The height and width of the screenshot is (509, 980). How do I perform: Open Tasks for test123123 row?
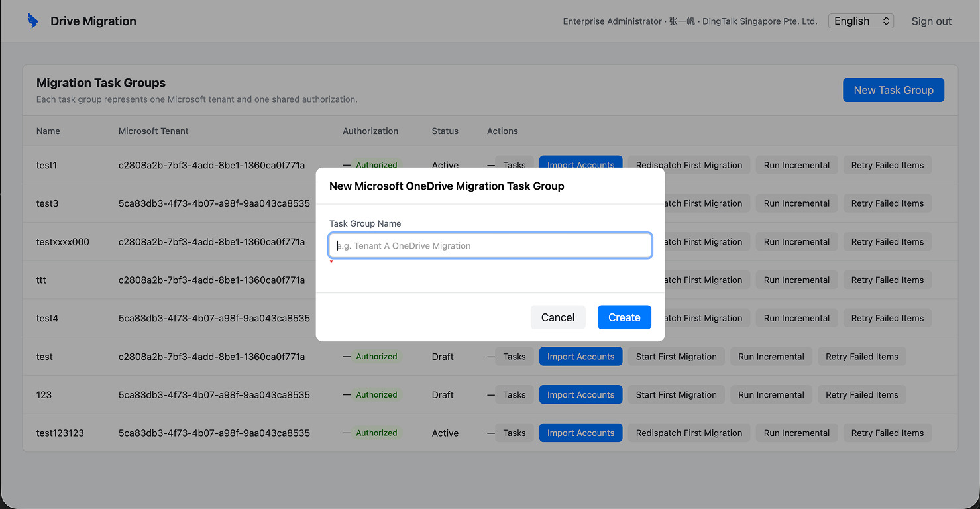[x=514, y=433]
